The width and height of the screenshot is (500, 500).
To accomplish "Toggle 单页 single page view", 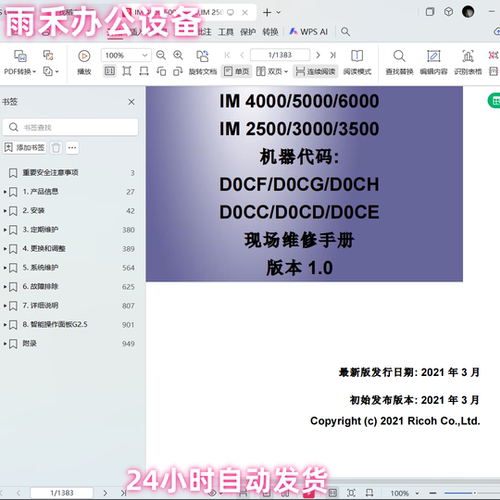I will pyautogui.click(x=237, y=71).
